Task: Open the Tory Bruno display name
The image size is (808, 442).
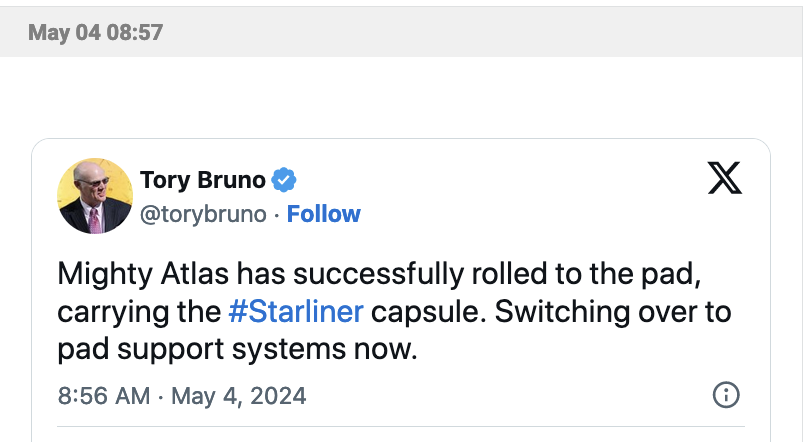Action: pyautogui.click(x=203, y=180)
